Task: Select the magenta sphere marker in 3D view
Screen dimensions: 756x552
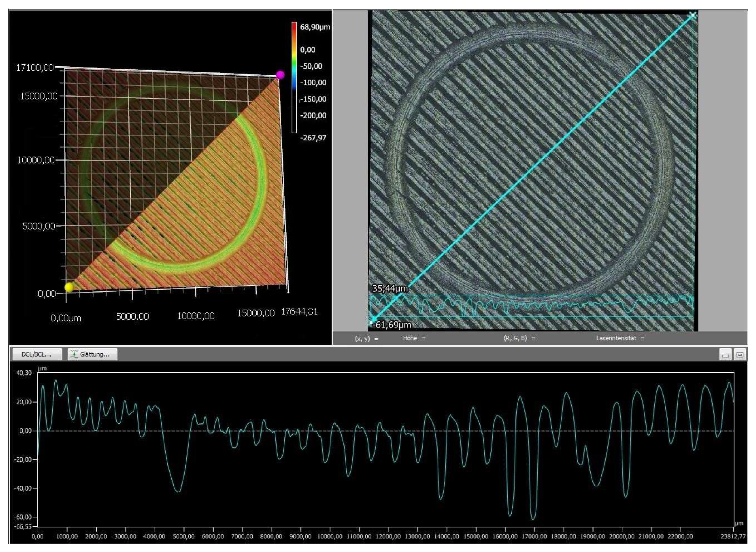Action: click(x=280, y=75)
